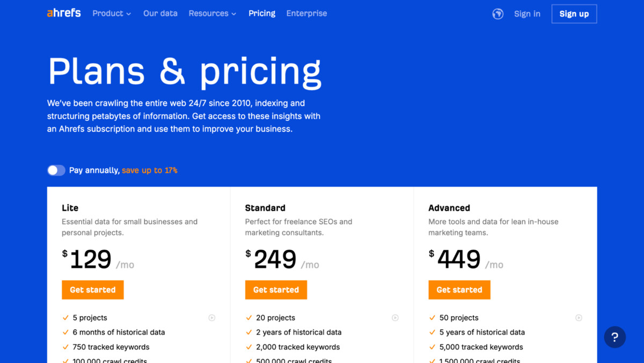Open the Enterprise page
Viewport: 644px width, 363px height.
[306, 13]
